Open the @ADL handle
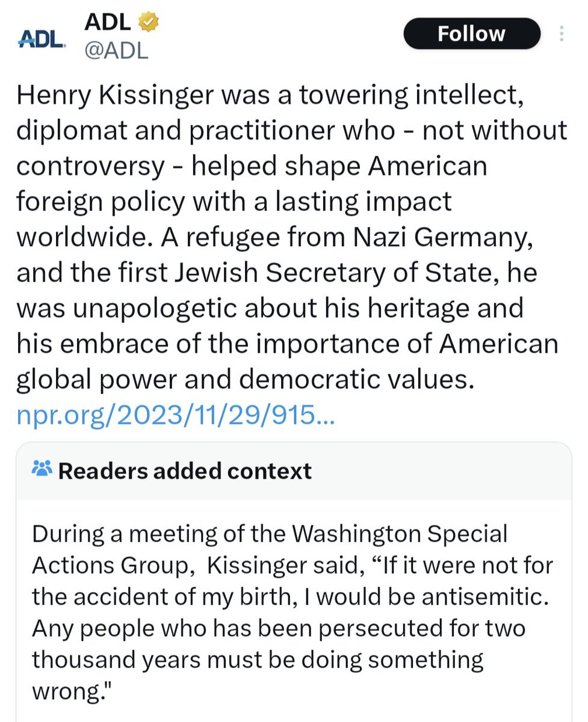 point(115,51)
